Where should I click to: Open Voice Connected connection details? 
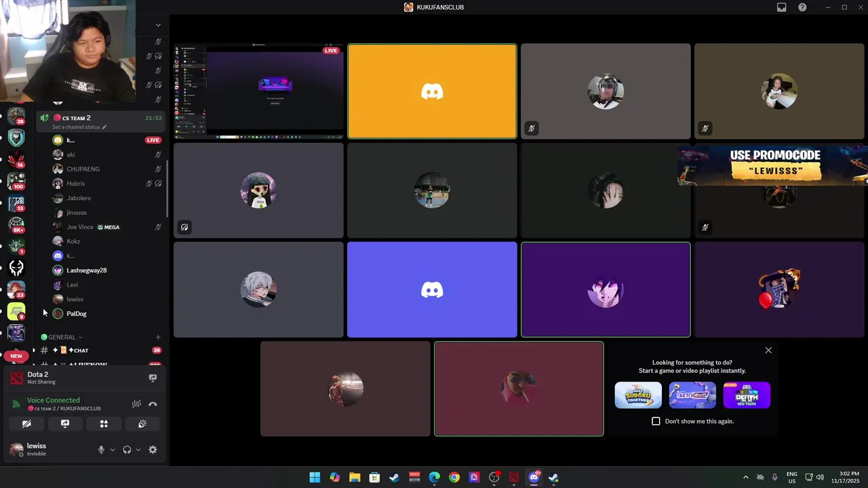54,400
